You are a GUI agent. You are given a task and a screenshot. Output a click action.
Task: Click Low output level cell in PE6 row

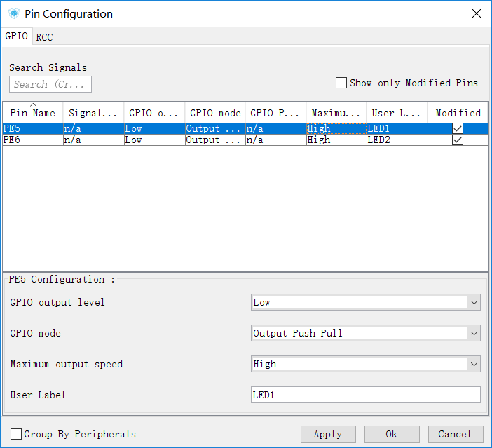pos(154,140)
